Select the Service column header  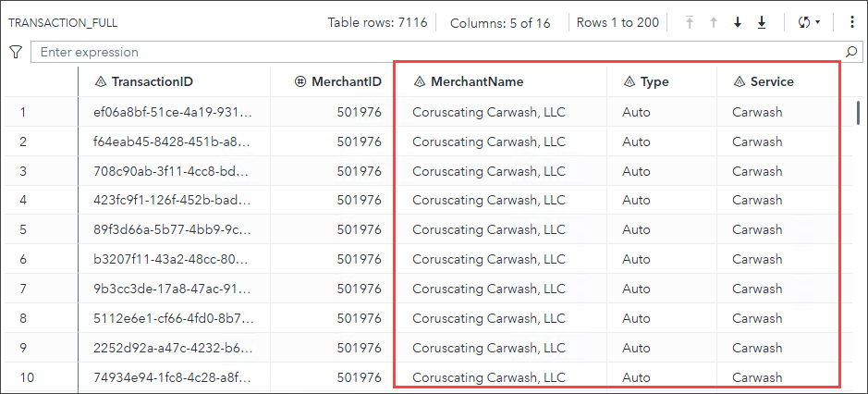point(772,81)
